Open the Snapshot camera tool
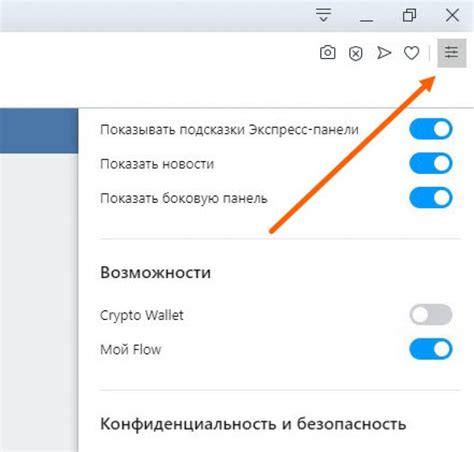Viewport: 474px width, 452px height. coord(327,53)
